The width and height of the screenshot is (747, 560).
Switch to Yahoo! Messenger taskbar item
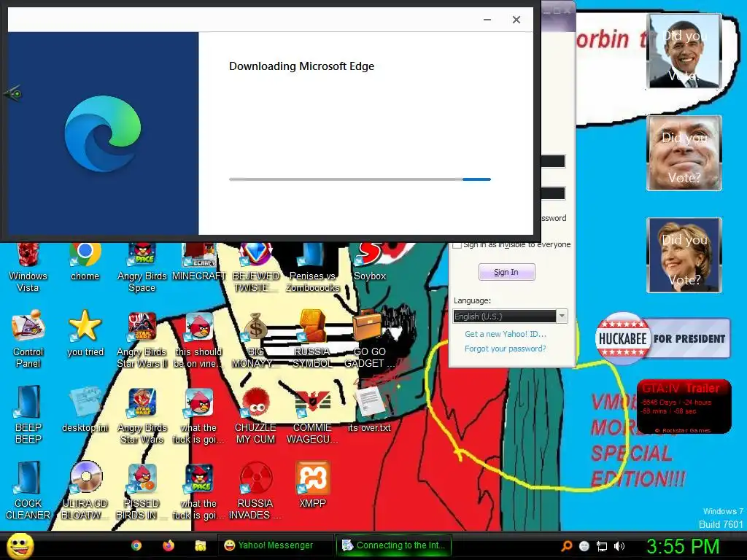275,545
